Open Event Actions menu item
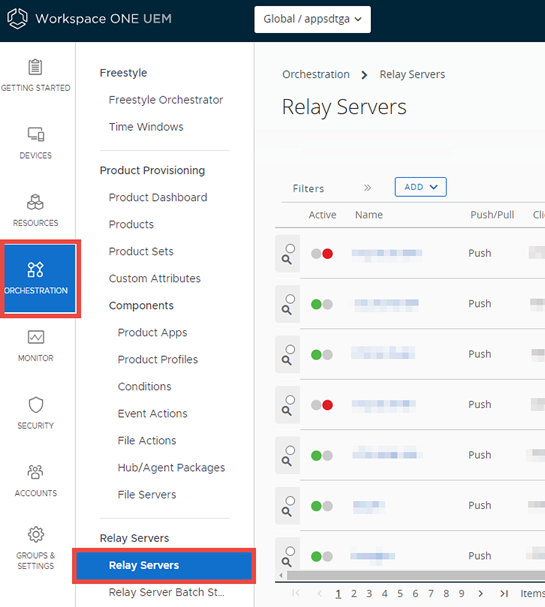The width and height of the screenshot is (545, 607). pos(153,413)
